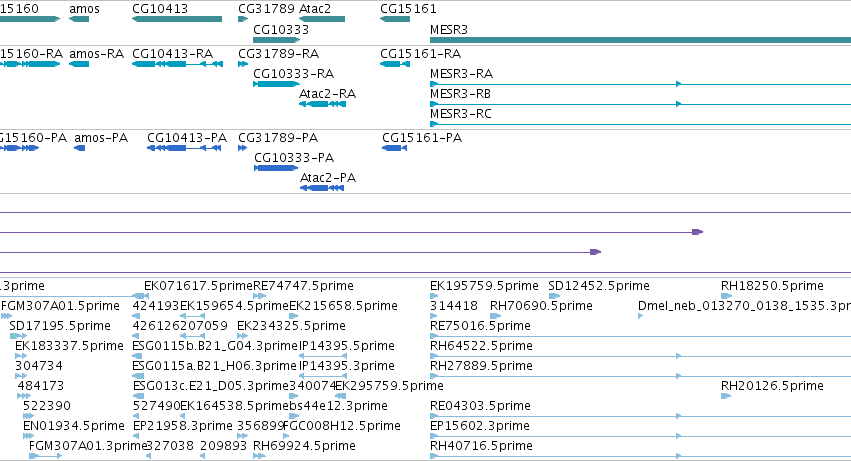Click the ESG0115b.B21_G04.3prime label

pos(215,346)
